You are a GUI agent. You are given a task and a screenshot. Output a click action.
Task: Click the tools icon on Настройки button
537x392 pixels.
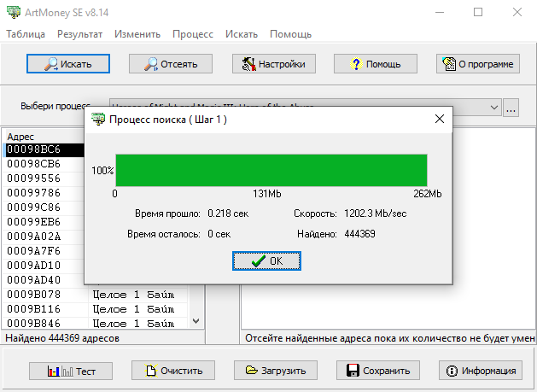[249, 64]
